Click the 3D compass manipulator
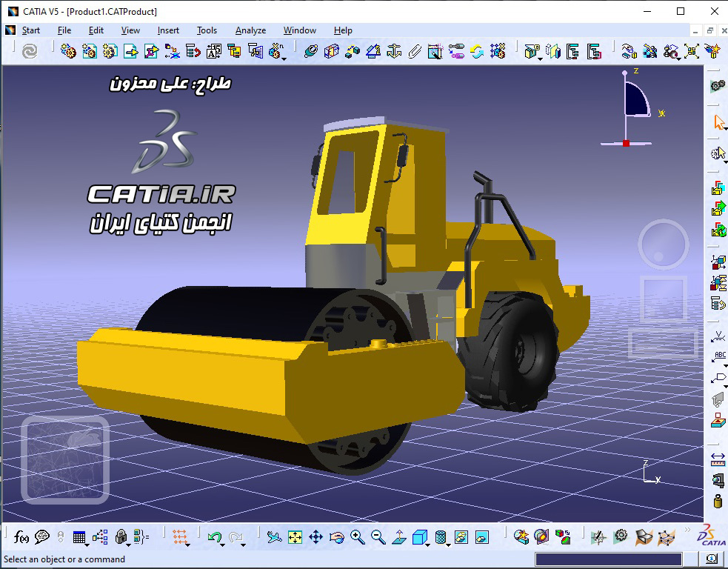The height and width of the screenshot is (569, 728). [632, 107]
